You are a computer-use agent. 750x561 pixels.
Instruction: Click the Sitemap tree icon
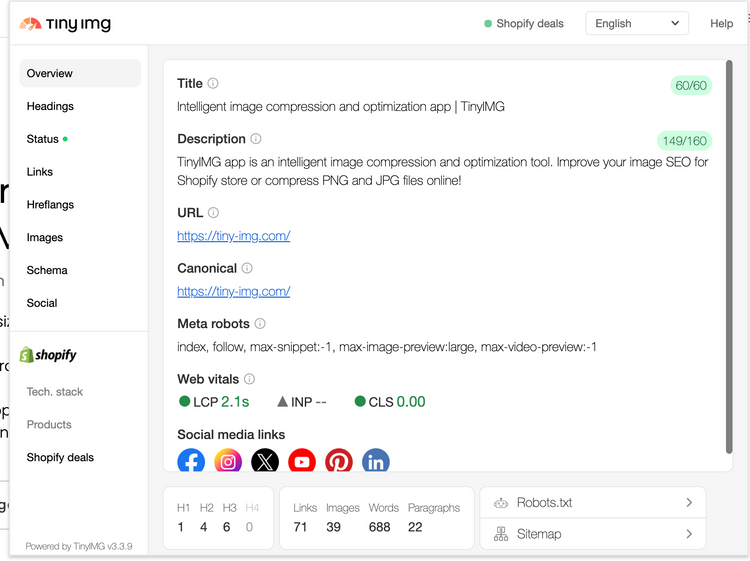pyautogui.click(x=501, y=534)
